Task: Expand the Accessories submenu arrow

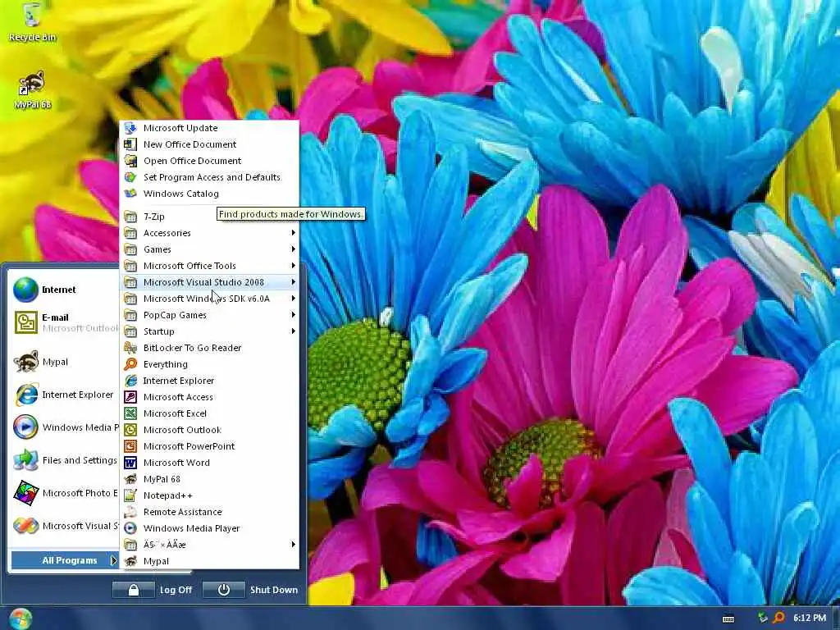Action: [x=293, y=232]
